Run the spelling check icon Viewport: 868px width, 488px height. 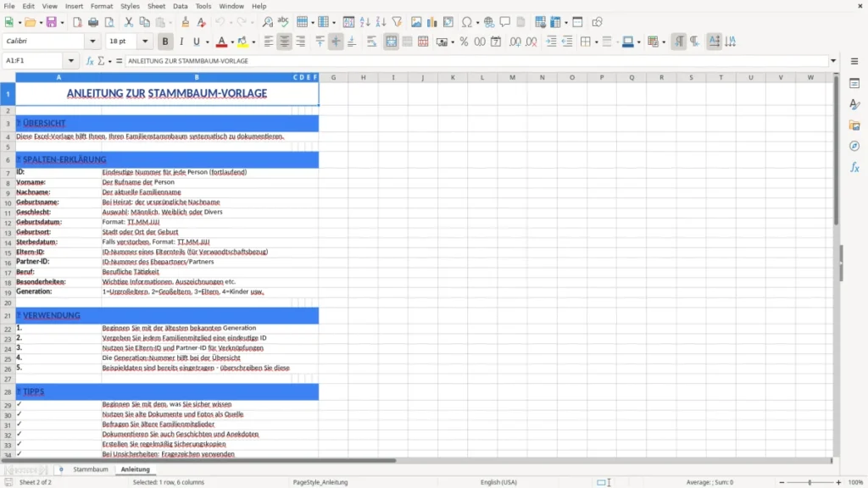tap(283, 22)
